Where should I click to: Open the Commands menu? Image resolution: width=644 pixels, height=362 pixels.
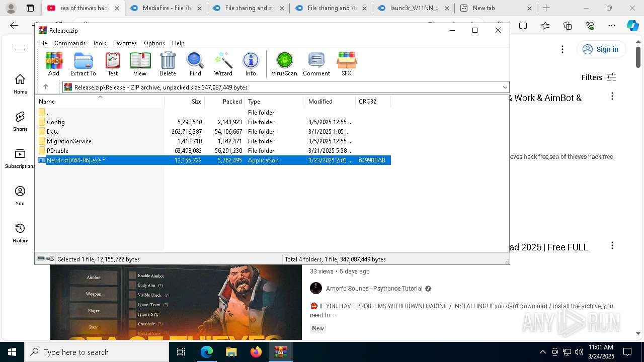coord(70,43)
